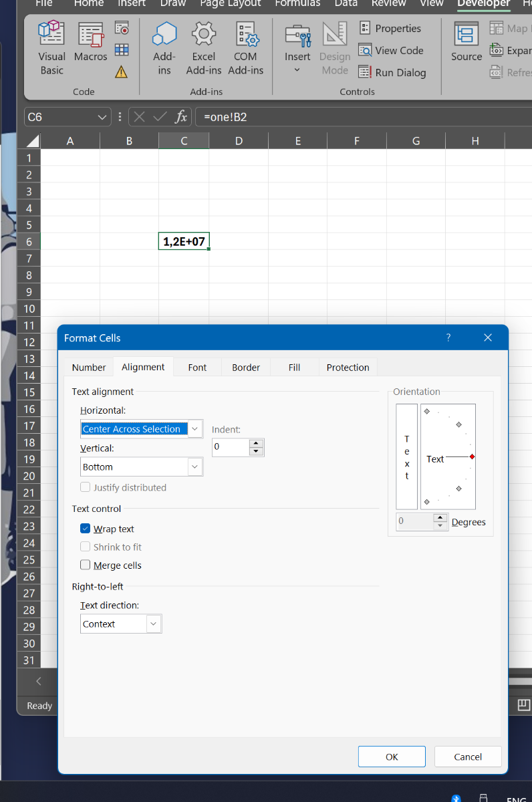Viewport: 532px width, 802px height.
Task: Switch to the Protection tab
Action: [x=348, y=368]
